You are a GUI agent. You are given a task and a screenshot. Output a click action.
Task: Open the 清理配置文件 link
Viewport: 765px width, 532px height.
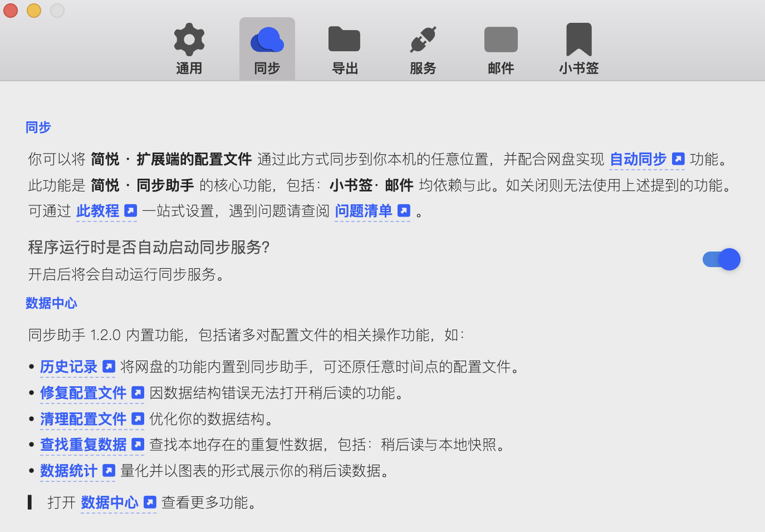tap(83, 419)
